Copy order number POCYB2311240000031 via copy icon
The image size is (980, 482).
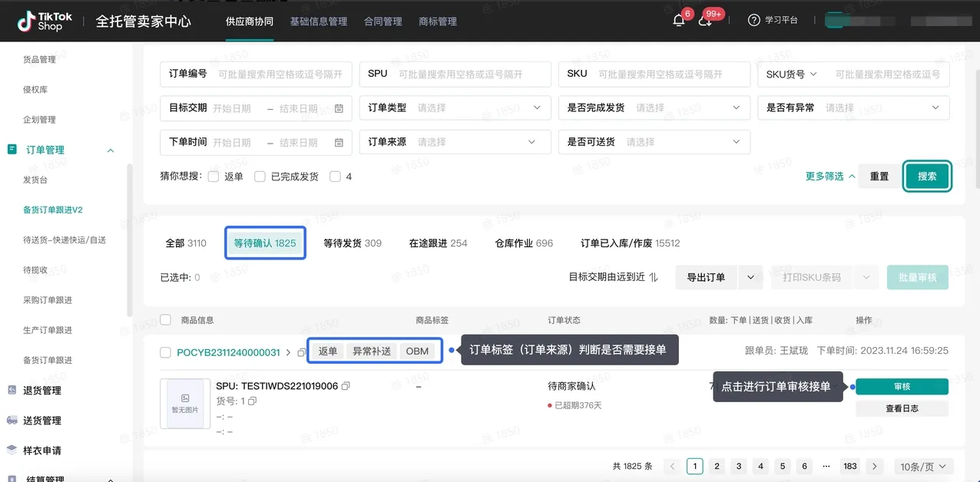[x=302, y=352]
